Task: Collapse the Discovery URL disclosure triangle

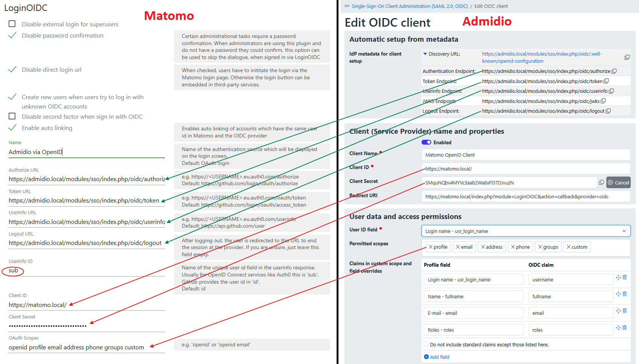Action: [425, 54]
